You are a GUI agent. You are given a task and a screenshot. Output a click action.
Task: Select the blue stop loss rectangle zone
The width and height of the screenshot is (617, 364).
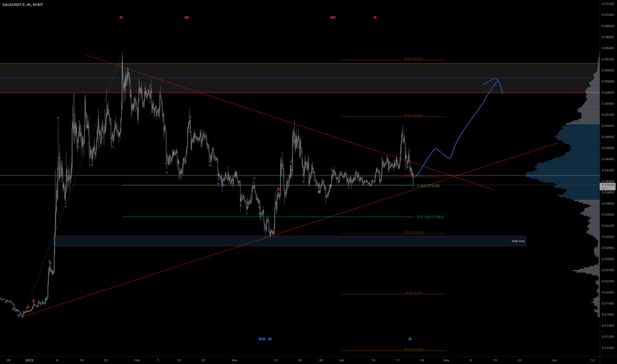[x=290, y=241]
